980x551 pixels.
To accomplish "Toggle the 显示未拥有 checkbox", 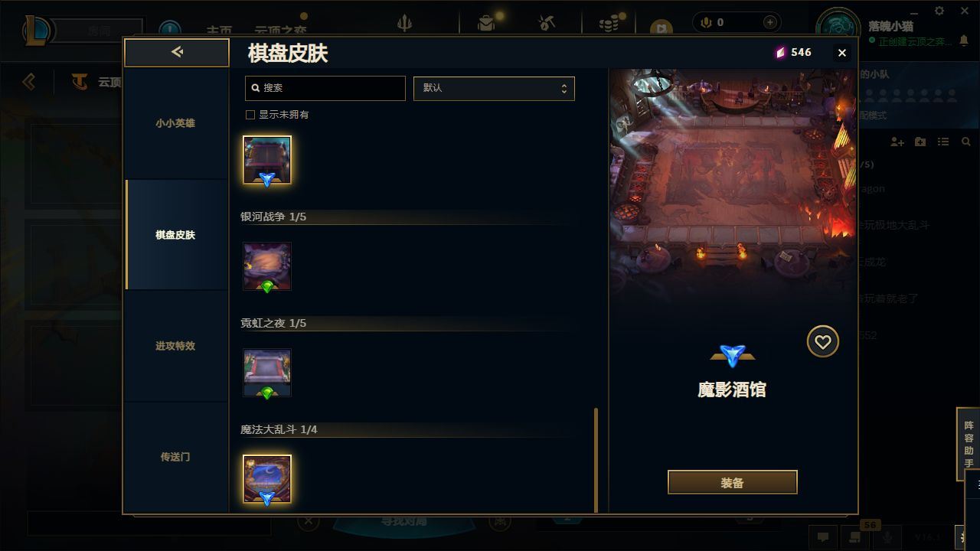I will [250, 115].
